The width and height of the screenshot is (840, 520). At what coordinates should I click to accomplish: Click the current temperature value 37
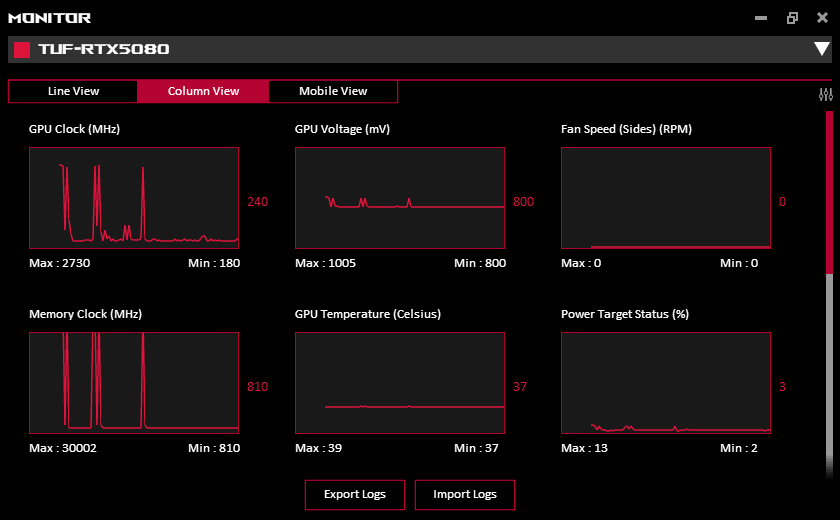click(520, 387)
